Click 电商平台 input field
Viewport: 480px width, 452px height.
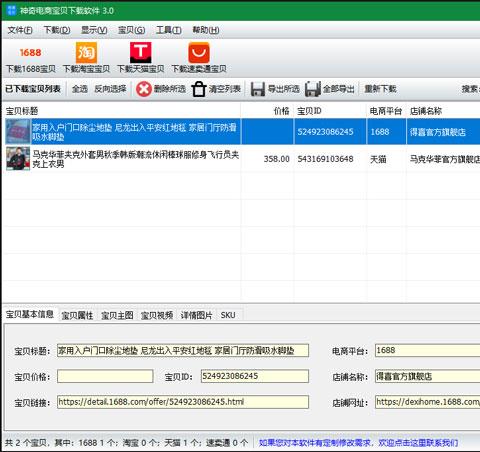(427, 351)
